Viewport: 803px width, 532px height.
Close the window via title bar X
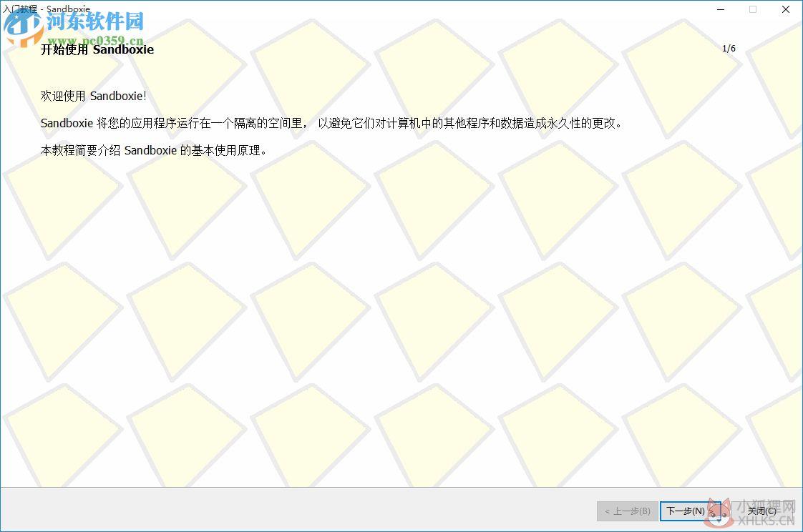pyautogui.click(x=786, y=9)
